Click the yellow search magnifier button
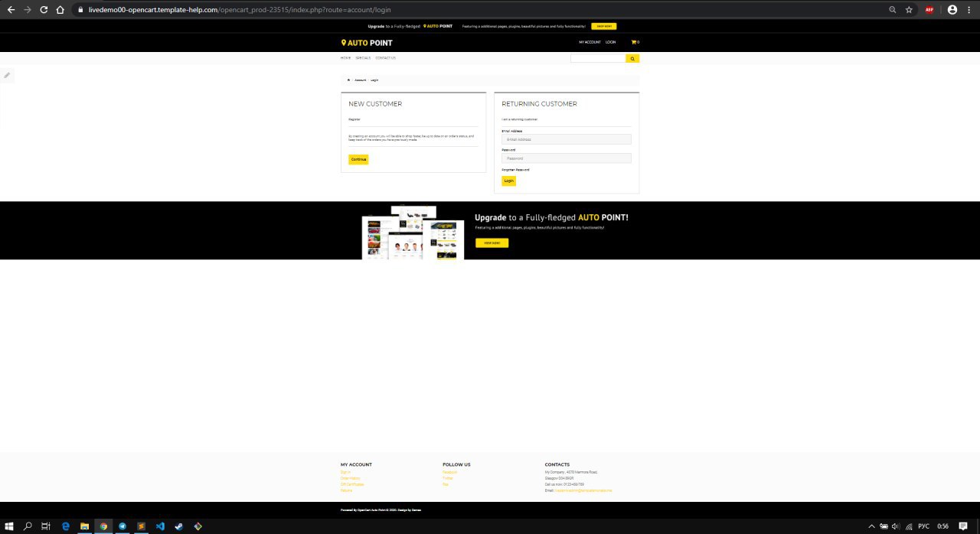980x534 pixels. pos(632,58)
